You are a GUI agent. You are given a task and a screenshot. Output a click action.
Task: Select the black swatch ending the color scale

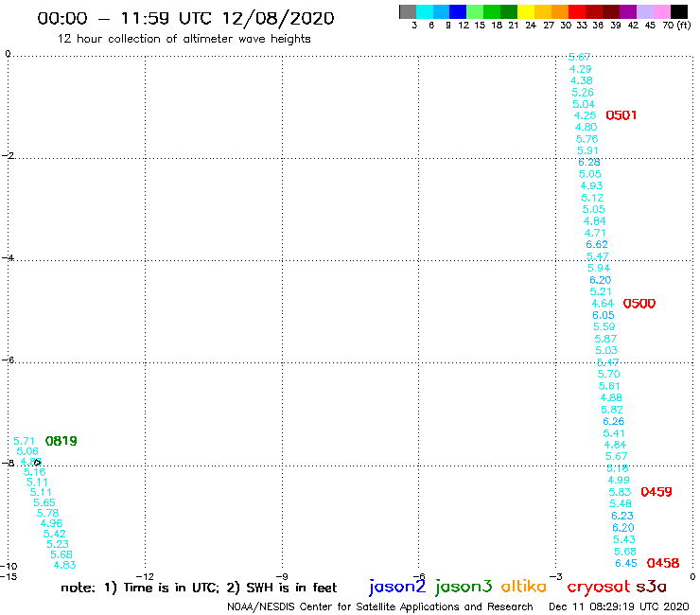(678, 11)
